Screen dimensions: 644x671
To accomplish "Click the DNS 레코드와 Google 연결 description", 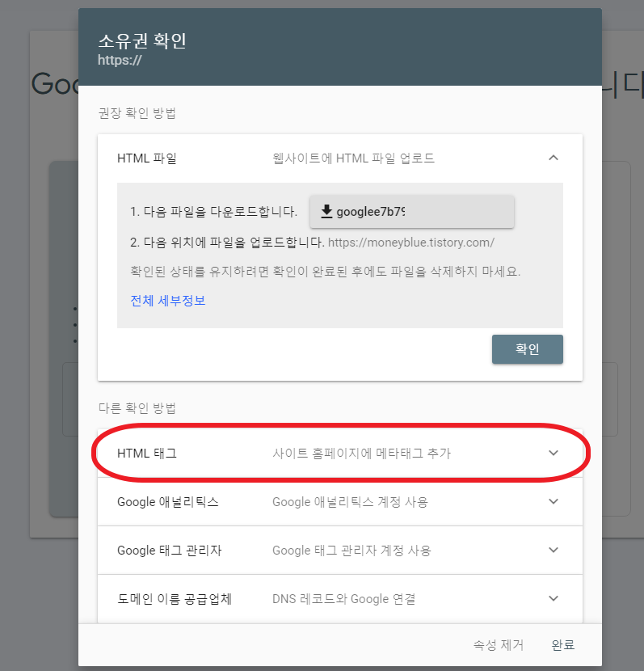I will tap(343, 599).
